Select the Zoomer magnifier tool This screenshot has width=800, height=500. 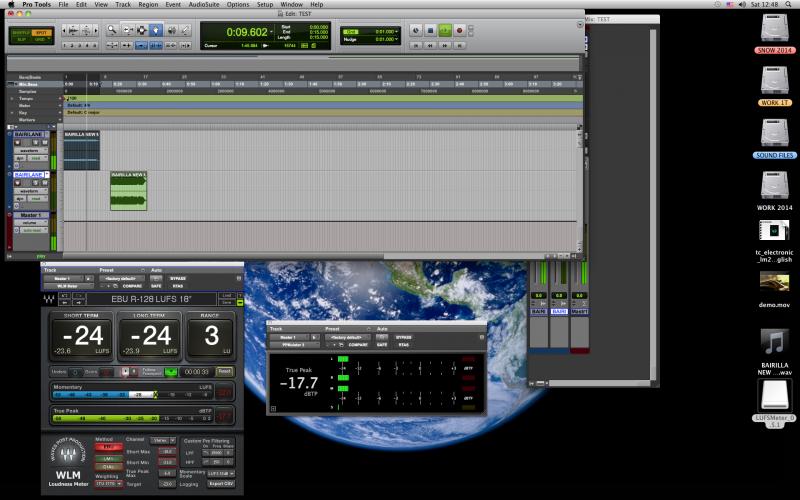point(113,30)
